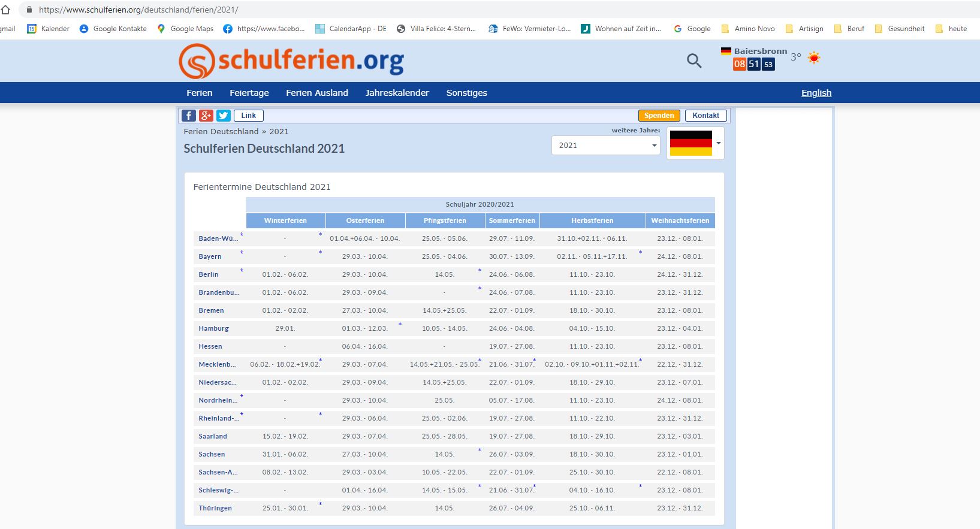Open the Ferien menu
Screen dimensions: 980x529
[199, 93]
